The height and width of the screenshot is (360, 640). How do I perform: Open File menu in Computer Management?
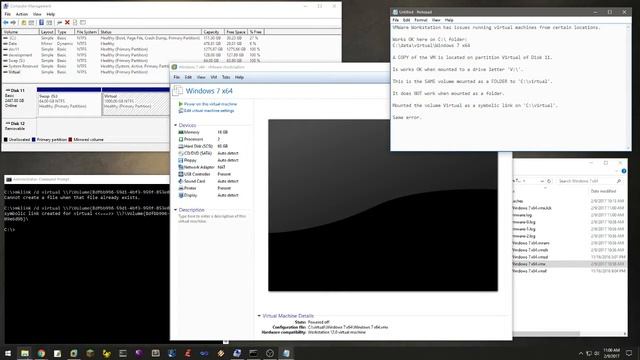[x=8, y=14]
